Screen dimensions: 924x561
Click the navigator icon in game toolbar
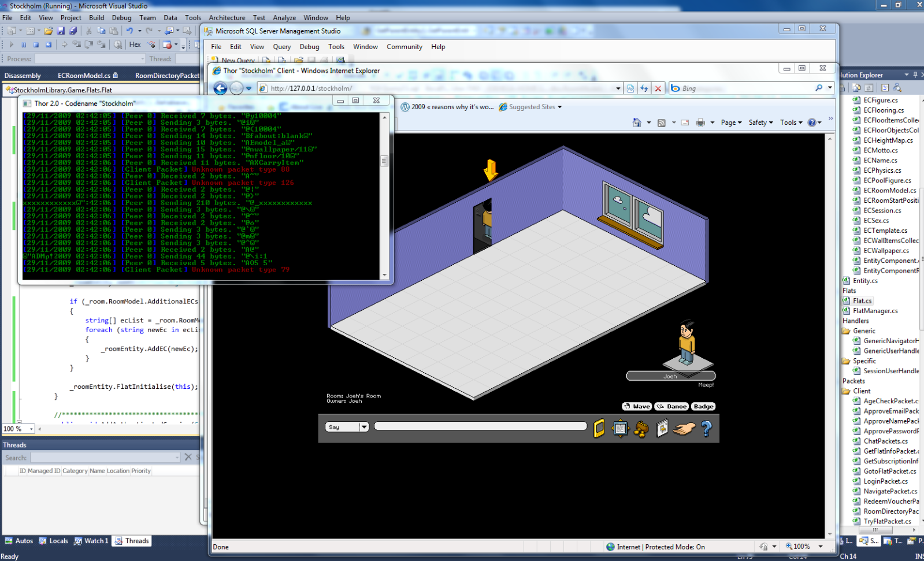[x=620, y=428]
